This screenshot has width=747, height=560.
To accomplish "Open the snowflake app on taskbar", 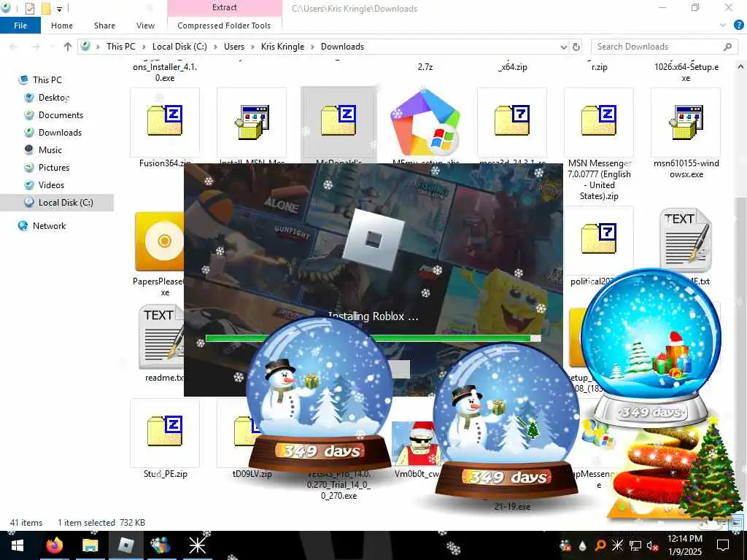I will [197, 545].
